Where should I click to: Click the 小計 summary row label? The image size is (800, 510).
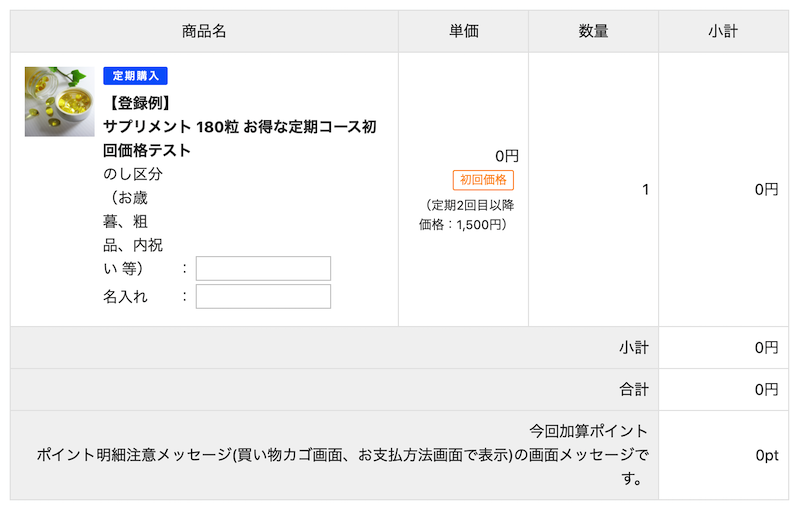click(633, 348)
